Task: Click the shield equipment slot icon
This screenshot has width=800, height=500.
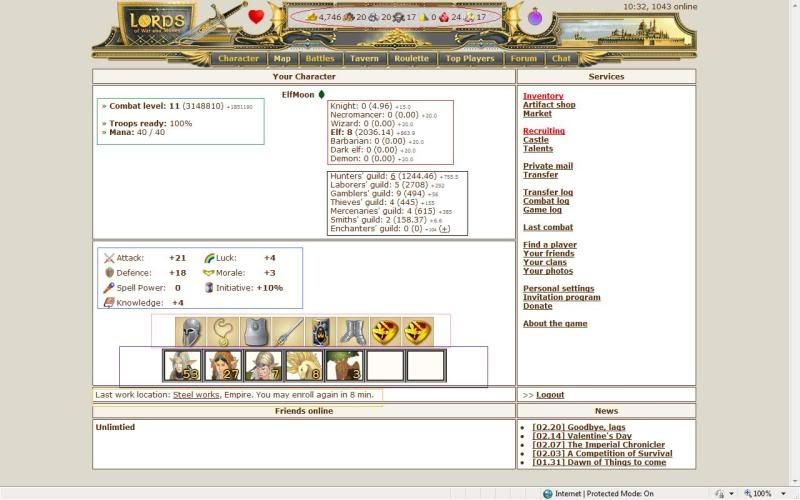Action: 319,332
